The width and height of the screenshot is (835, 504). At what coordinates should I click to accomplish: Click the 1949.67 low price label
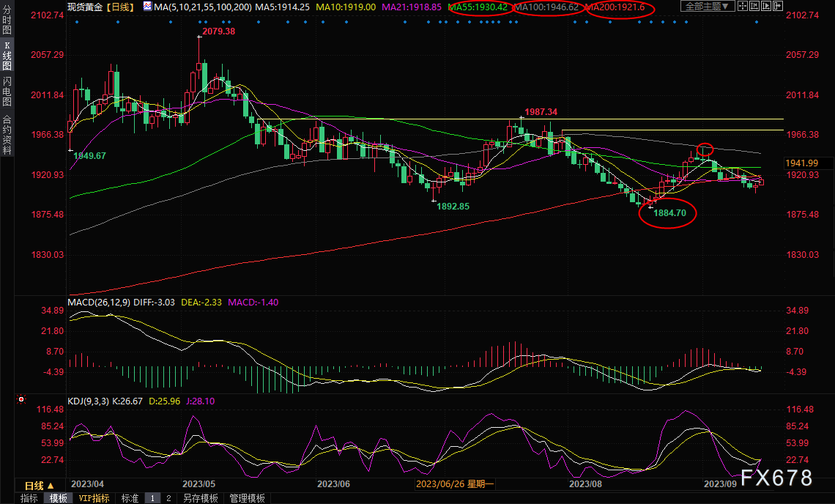point(89,156)
